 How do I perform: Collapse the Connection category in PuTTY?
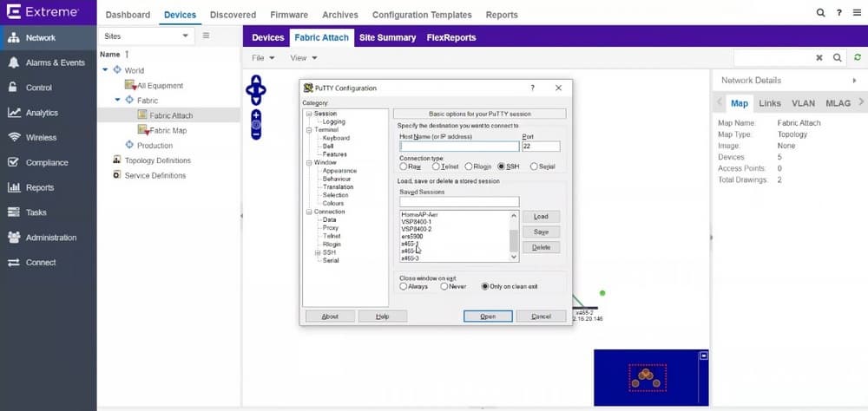click(309, 212)
